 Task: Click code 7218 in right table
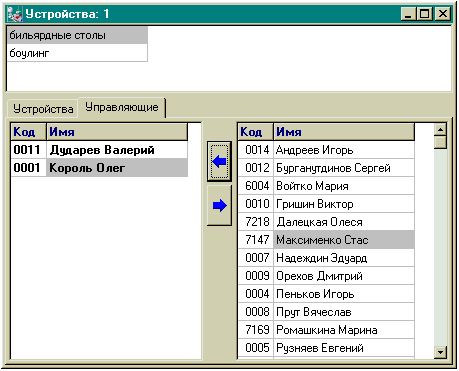(x=256, y=222)
